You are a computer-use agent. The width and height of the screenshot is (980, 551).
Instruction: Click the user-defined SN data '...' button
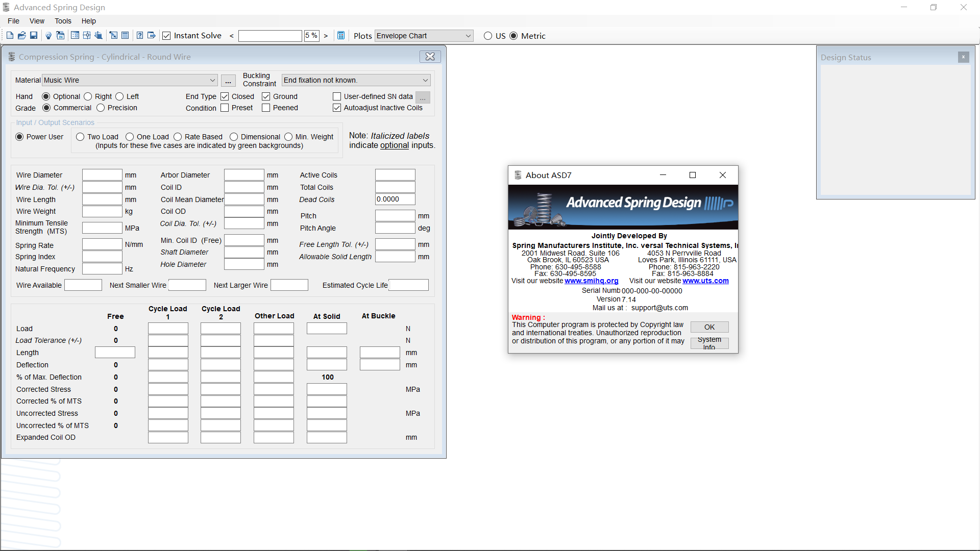pyautogui.click(x=423, y=97)
